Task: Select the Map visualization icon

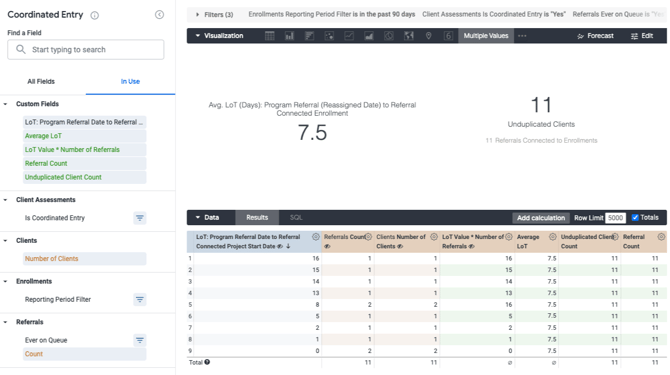Action: pyautogui.click(x=408, y=36)
